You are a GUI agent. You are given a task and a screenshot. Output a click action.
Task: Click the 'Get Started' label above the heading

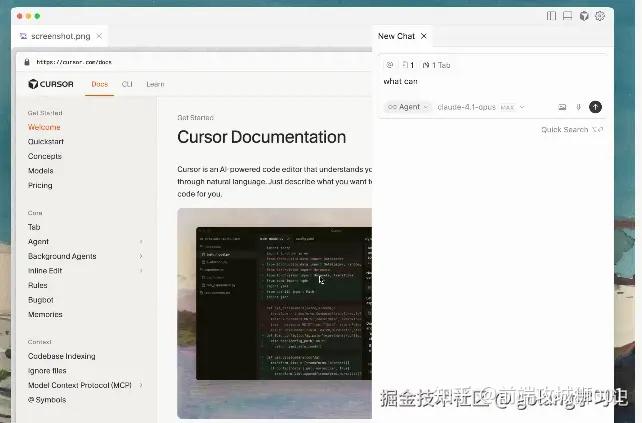point(195,118)
